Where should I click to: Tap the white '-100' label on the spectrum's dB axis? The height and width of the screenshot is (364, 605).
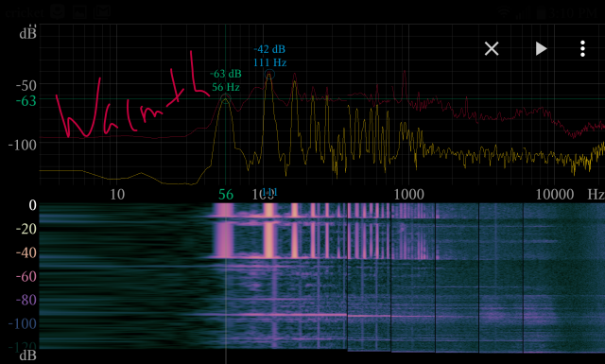tap(23, 146)
